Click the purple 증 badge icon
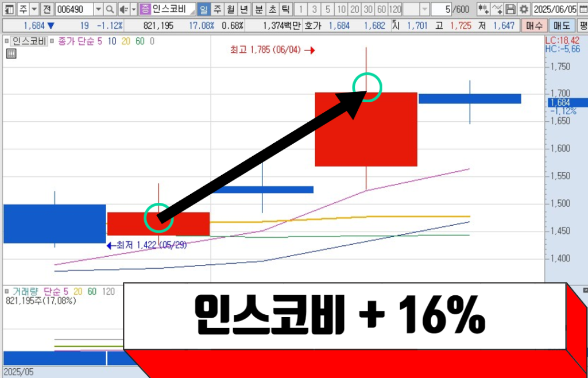This screenshot has height=378, width=588. [144, 9]
